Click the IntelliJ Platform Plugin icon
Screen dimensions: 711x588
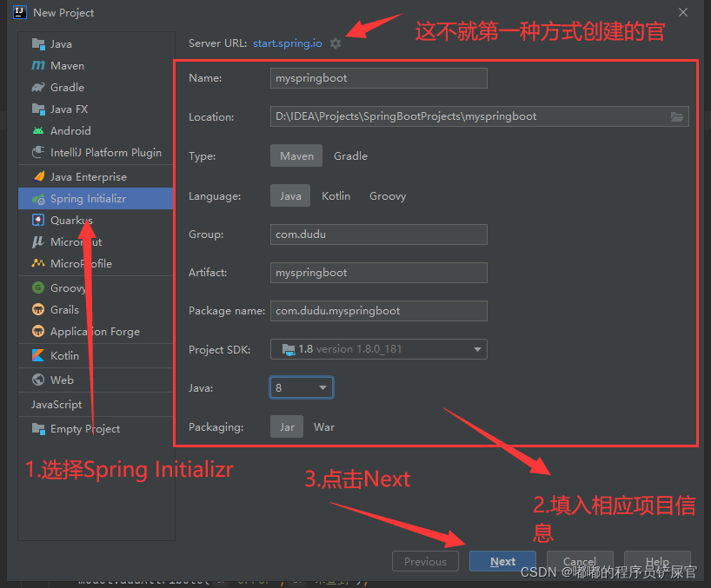[38, 152]
